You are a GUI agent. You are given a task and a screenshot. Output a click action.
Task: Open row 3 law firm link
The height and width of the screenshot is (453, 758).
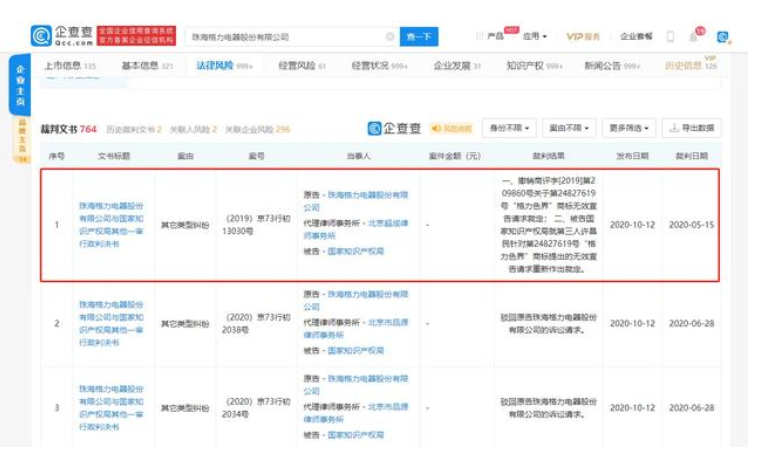tap(356, 412)
